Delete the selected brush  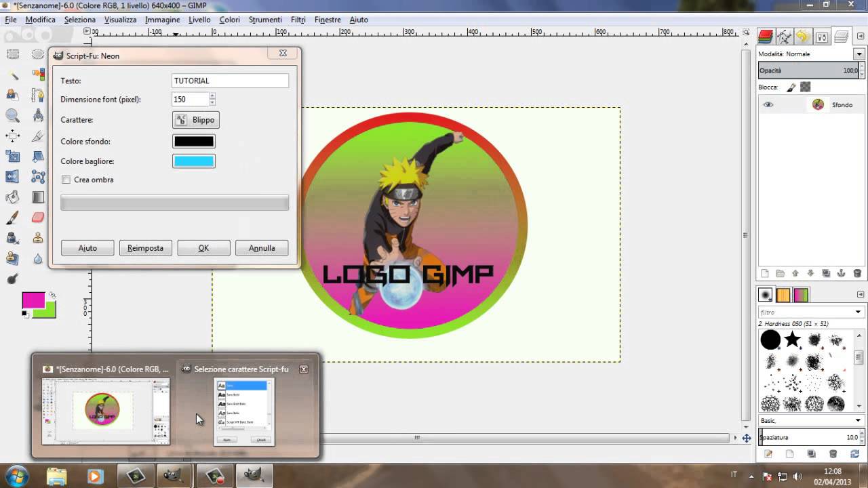(833, 453)
